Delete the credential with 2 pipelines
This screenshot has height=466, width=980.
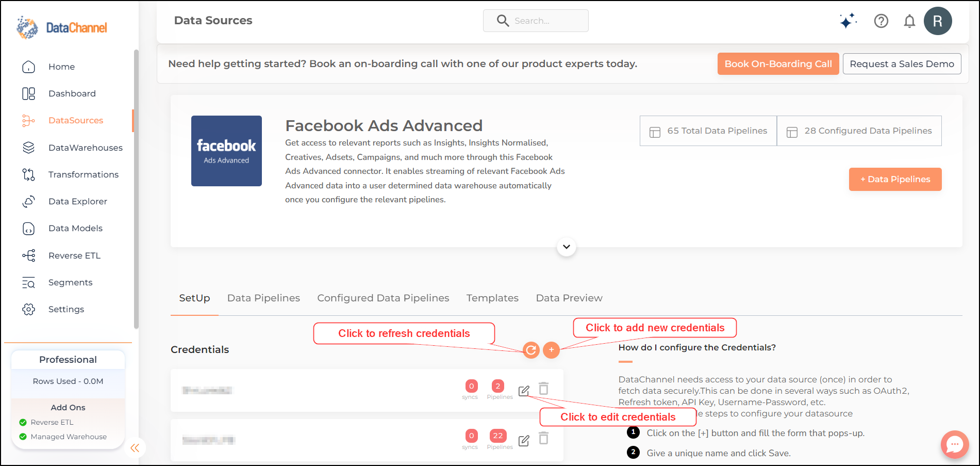[543, 388]
